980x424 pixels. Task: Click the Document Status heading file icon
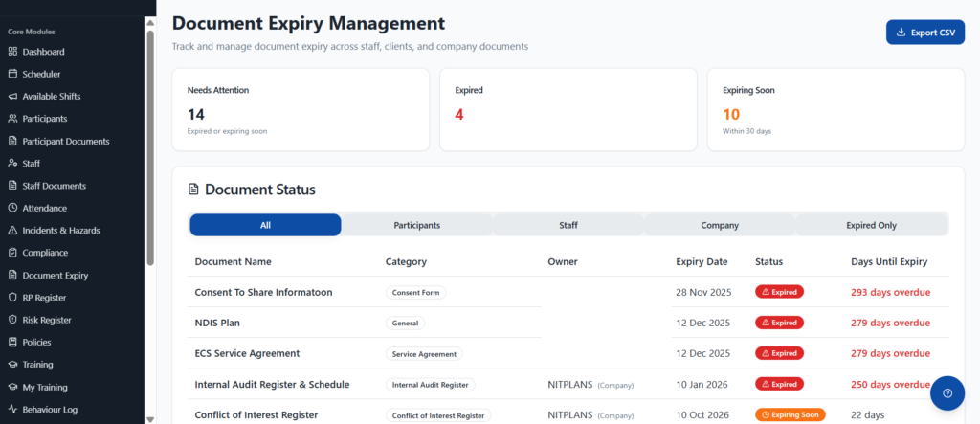click(193, 190)
